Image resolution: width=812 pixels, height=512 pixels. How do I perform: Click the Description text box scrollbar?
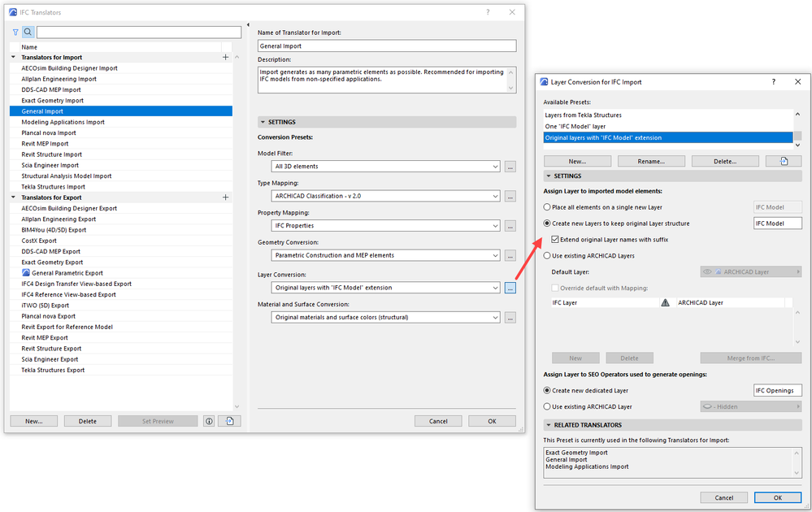coord(511,80)
